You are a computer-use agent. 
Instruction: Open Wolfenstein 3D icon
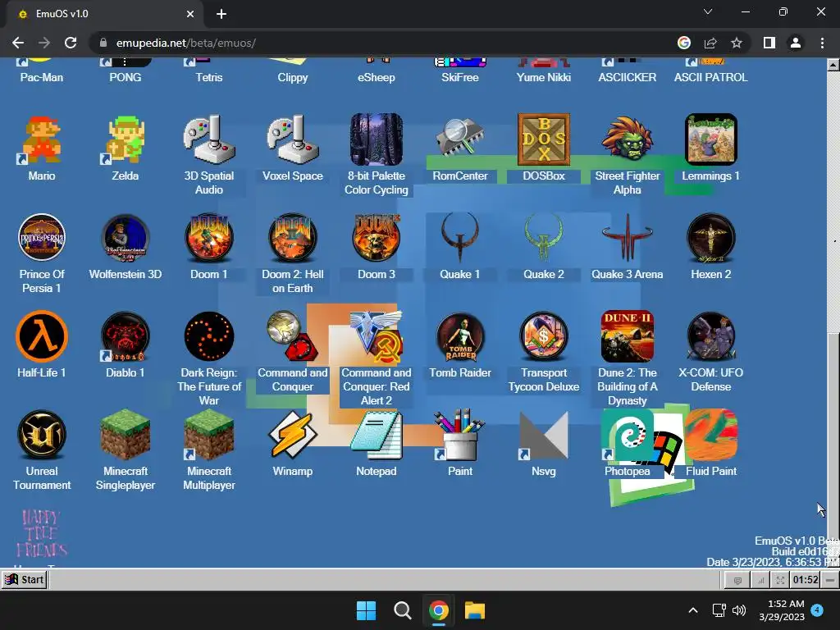[x=126, y=239]
